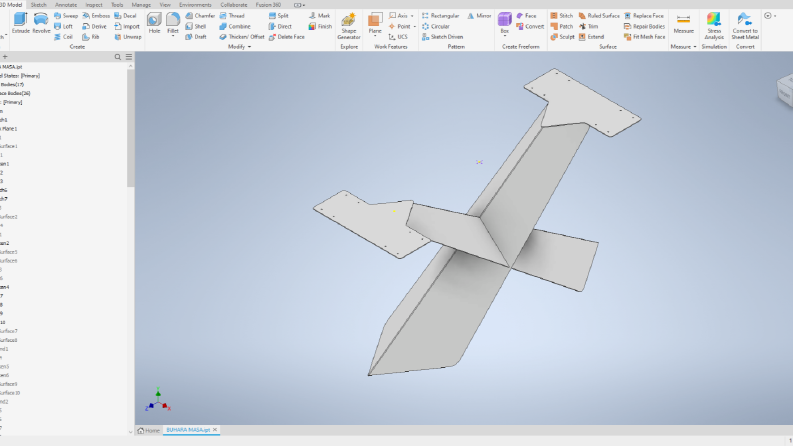793x446 pixels.
Task: Click the Stitch surface tool
Action: pos(561,16)
